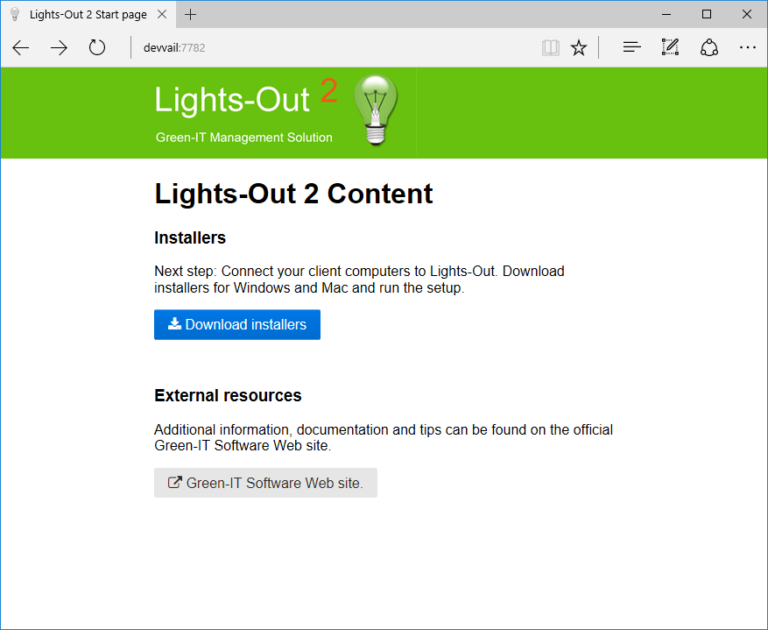Viewport: 768px width, 630px height.
Task: Minimize the browser window
Action: tap(664, 14)
